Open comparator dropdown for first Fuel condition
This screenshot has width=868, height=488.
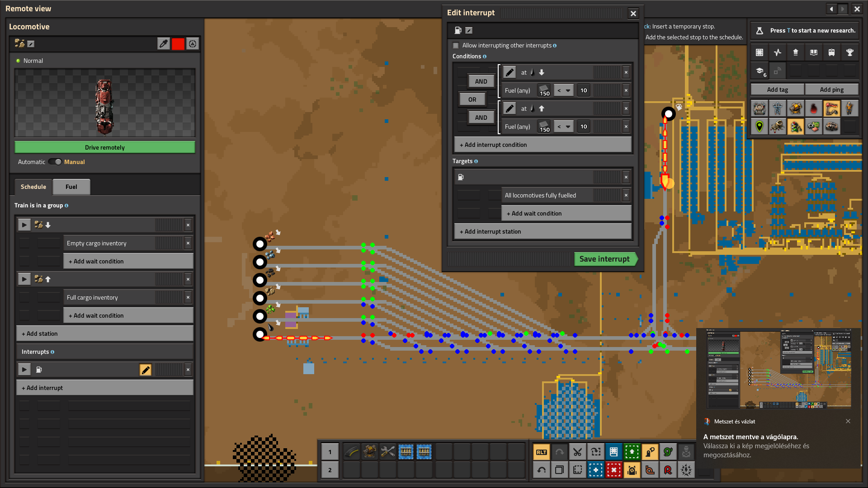coord(563,90)
